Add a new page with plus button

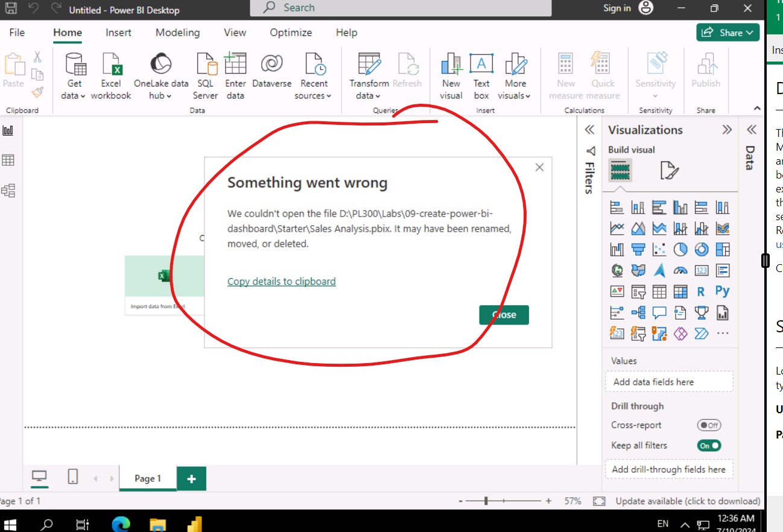(191, 479)
